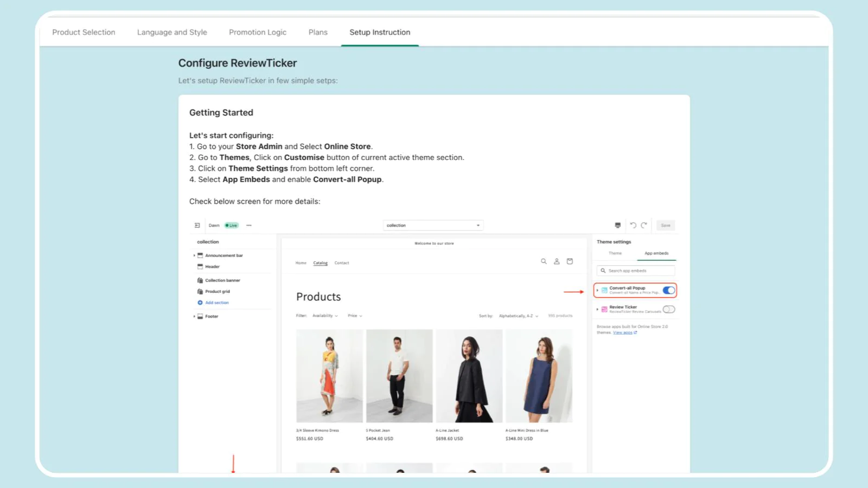
Task: Open the Alphabetically, A-Z sort dropdown
Action: [x=519, y=316]
